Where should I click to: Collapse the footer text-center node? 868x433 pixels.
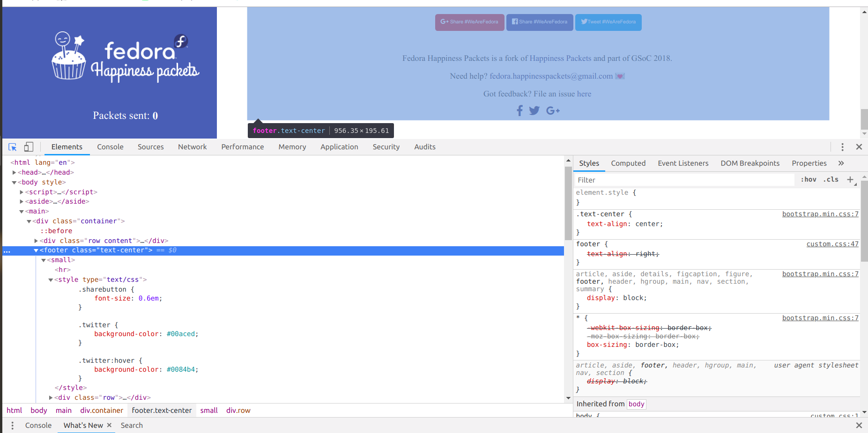[36, 250]
